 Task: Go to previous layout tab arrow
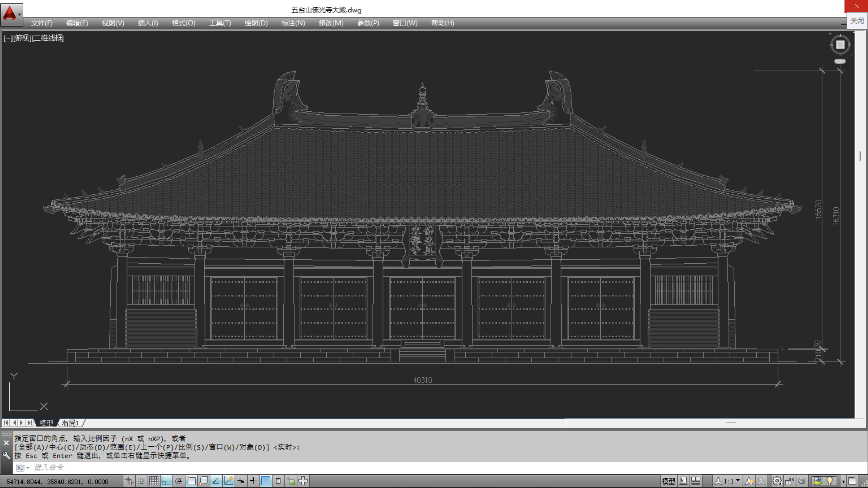14,423
